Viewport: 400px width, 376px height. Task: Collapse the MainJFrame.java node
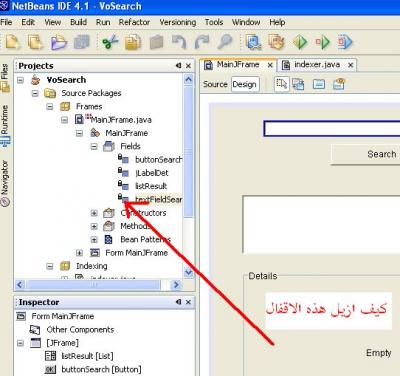click(x=65, y=120)
